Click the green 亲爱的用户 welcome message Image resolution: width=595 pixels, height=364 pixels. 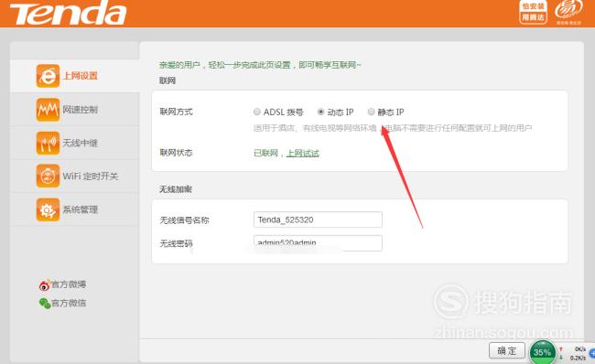260,65
